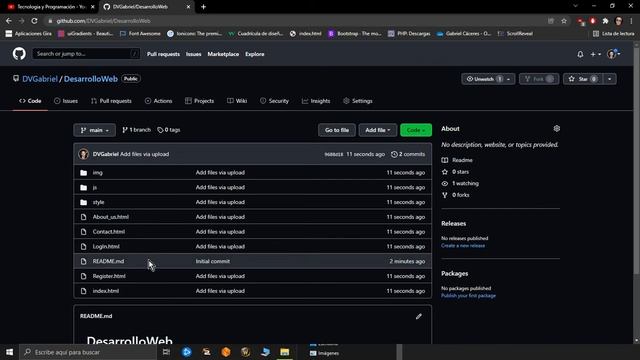Click the img folder icon
The width and height of the screenshot is (640, 360).
click(x=84, y=173)
